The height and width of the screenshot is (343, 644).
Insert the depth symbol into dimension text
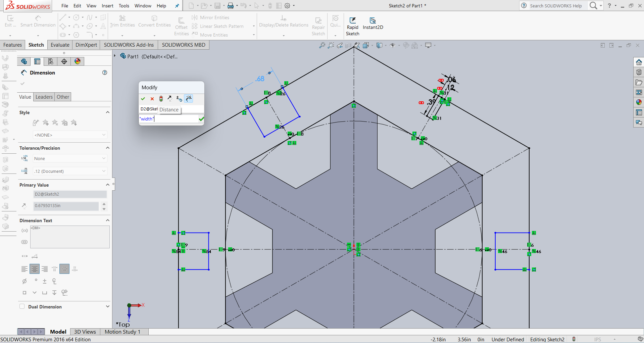coord(54,293)
